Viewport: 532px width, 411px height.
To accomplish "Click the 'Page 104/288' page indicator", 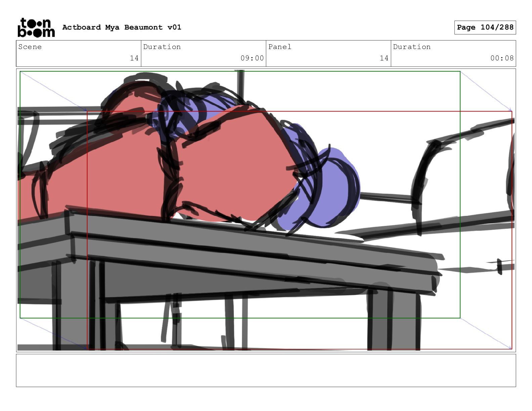I will [x=485, y=28].
